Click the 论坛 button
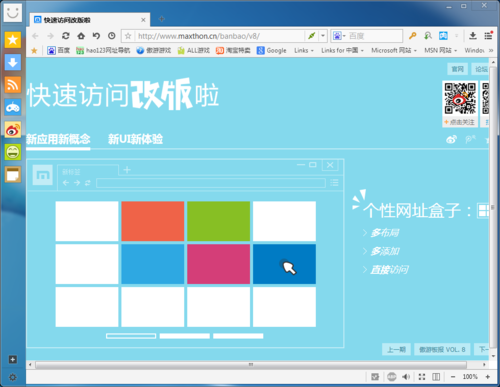 click(481, 69)
